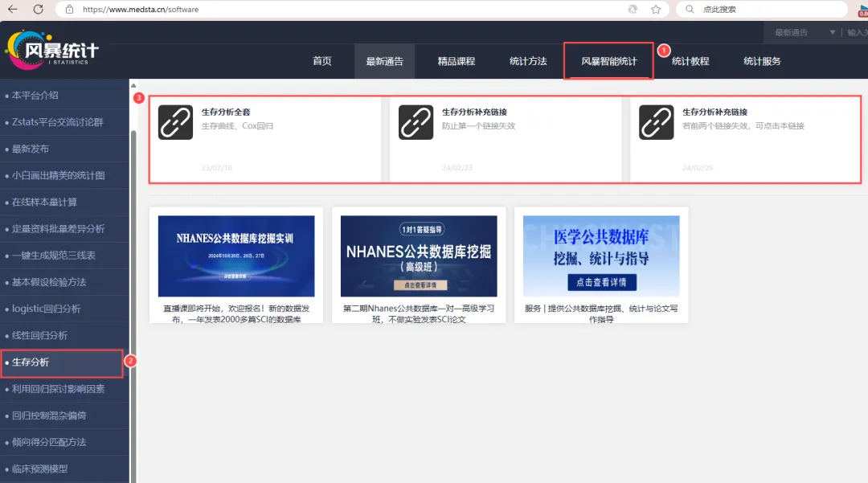This screenshot has width=868, height=483.
Task: Click the sidebar scroll-up arrow
Action: 133,85
